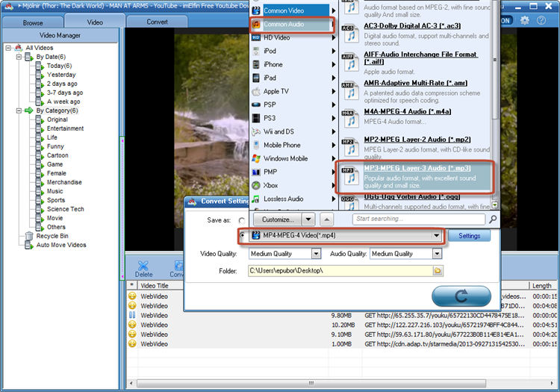Click the AMR format file icon

(349, 90)
